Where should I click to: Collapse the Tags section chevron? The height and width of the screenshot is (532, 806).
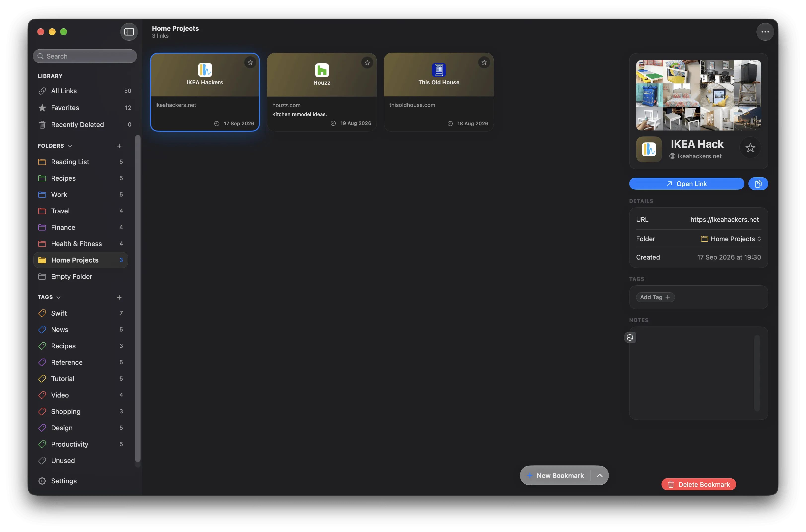[58, 297]
